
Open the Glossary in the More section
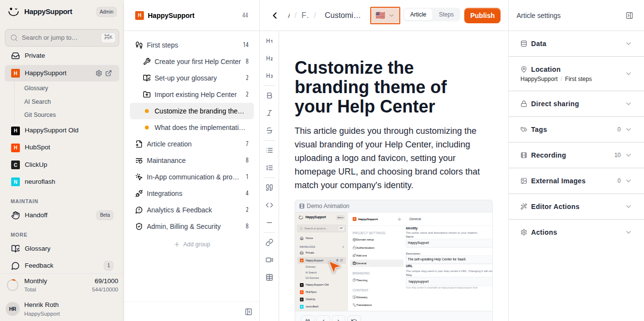pyautogui.click(x=62, y=249)
